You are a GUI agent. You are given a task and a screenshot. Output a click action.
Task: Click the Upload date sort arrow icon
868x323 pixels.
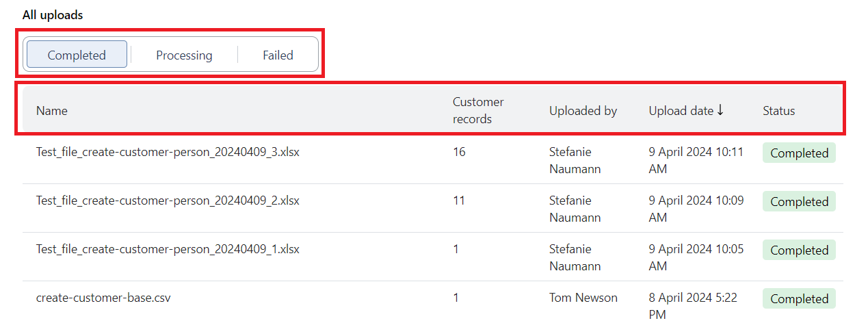720,110
